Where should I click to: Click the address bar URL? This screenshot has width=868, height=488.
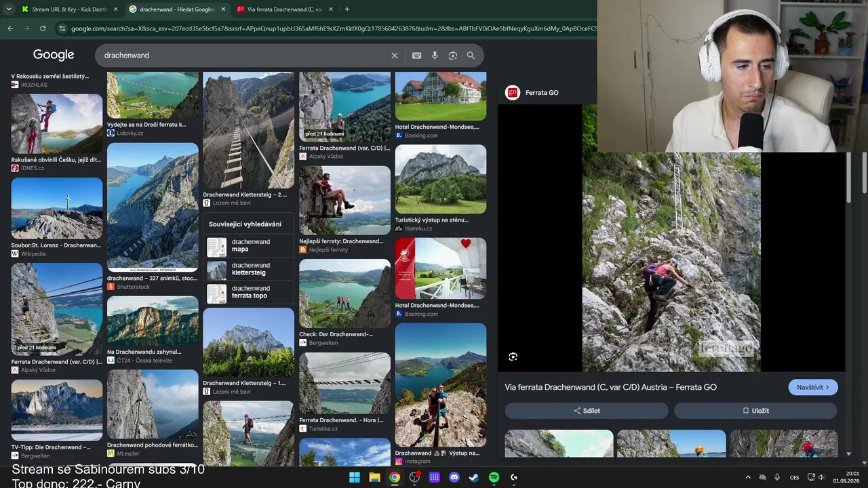[334, 28]
